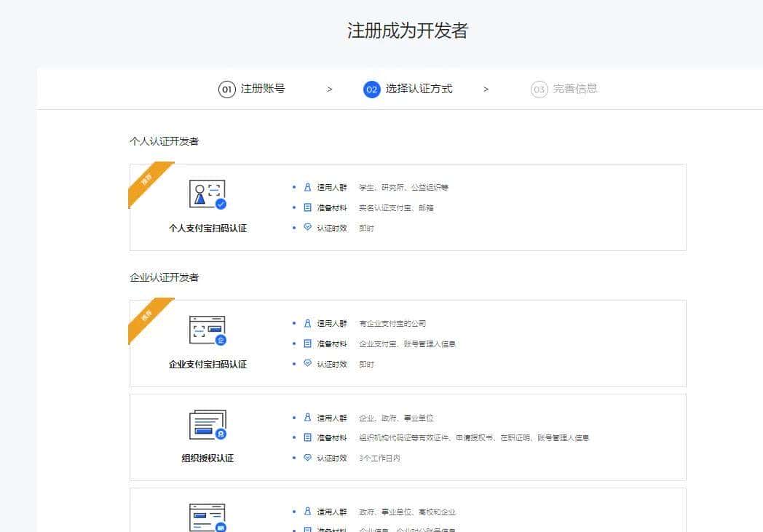Click the badge icon beside 认证时效 in 组织授权认证 row

[307, 458]
